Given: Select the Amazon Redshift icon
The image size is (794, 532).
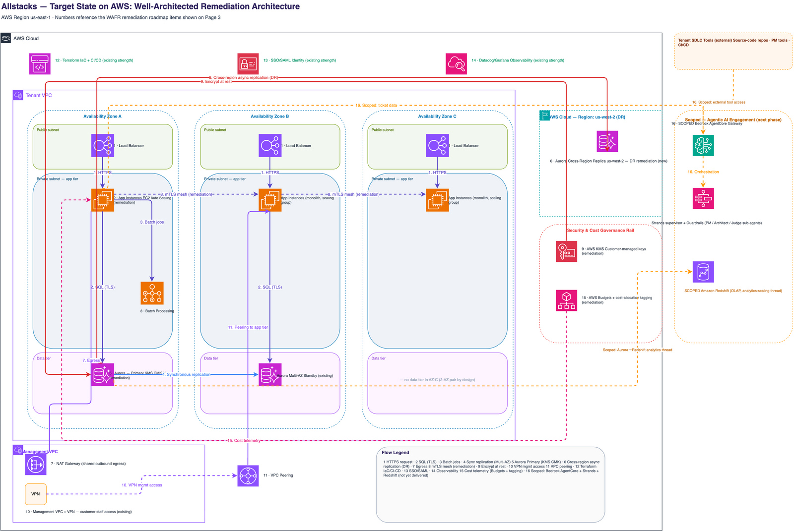Looking at the screenshot, I should (703, 272).
